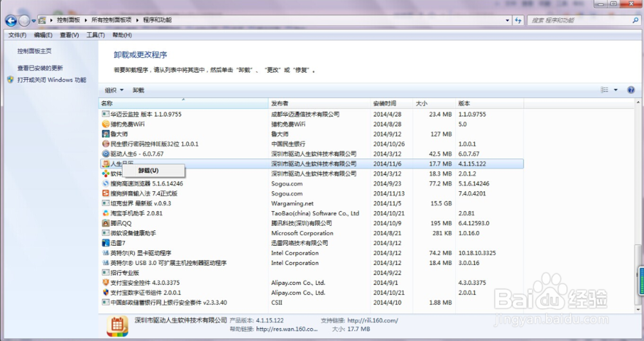The width and height of the screenshot is (644, 341).
Task: Sort by the 大小 column header
Action: click(x=434, y=104)
